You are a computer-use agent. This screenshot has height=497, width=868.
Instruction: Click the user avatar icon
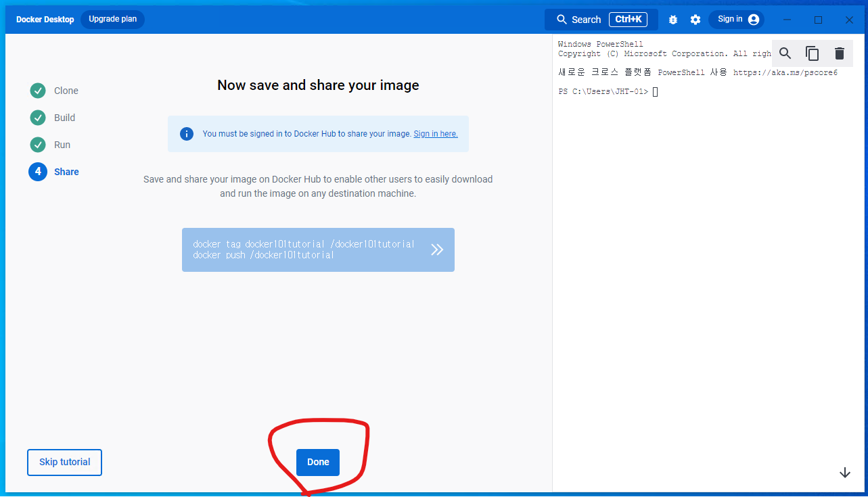[754, 20]
